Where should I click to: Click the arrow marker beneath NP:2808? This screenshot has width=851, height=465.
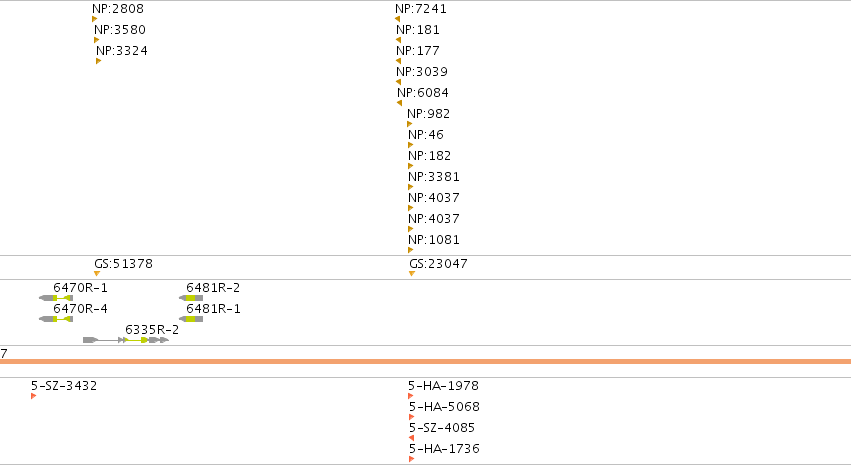click(x=95, y=19)
